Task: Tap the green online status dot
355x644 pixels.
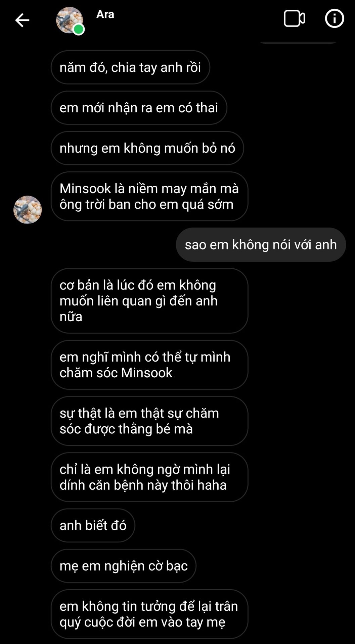Action: pyautogui.click(x=79, y=30)
